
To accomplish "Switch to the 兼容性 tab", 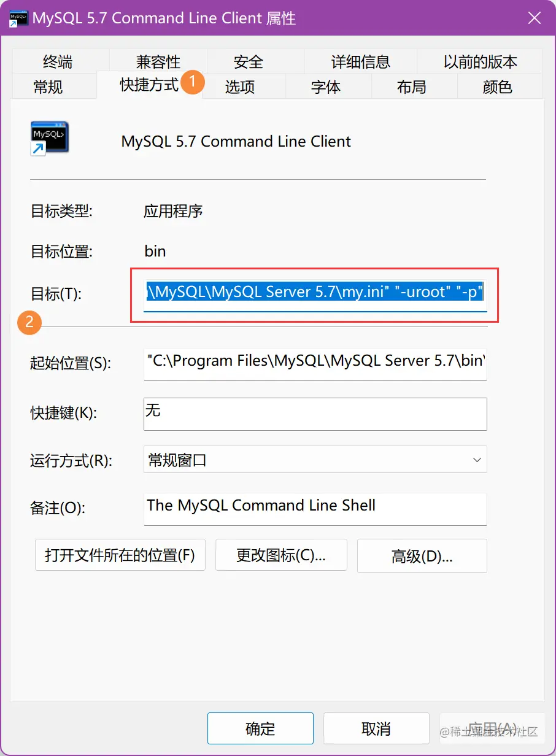I will point(158,61).
